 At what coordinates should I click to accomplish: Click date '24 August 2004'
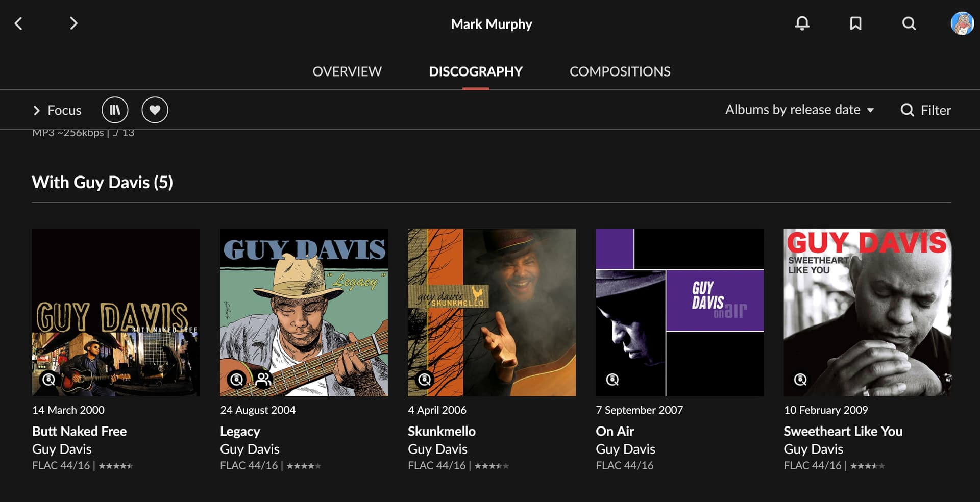click(258, 410)
